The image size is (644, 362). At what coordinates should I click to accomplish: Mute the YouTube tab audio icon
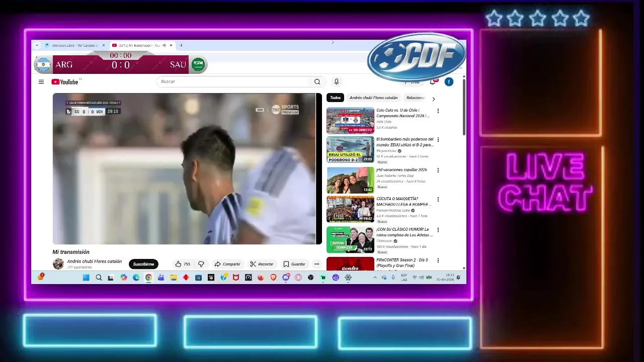click(x=164, y=45)
